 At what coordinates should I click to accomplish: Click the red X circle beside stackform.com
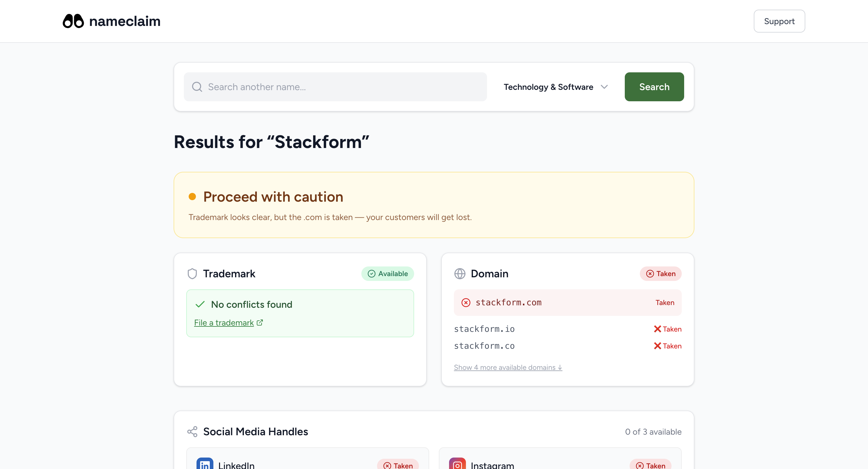(x=466, y=303)
